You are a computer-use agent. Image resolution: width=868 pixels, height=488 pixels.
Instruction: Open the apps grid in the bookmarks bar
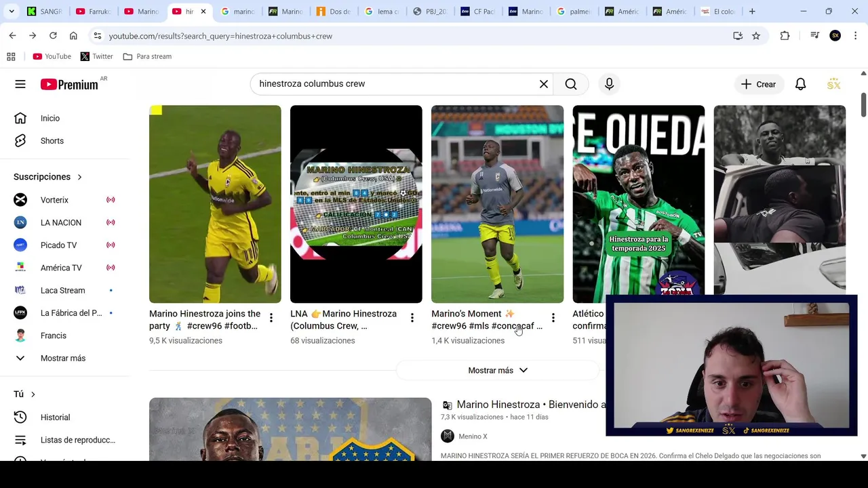tap(11, 56)
